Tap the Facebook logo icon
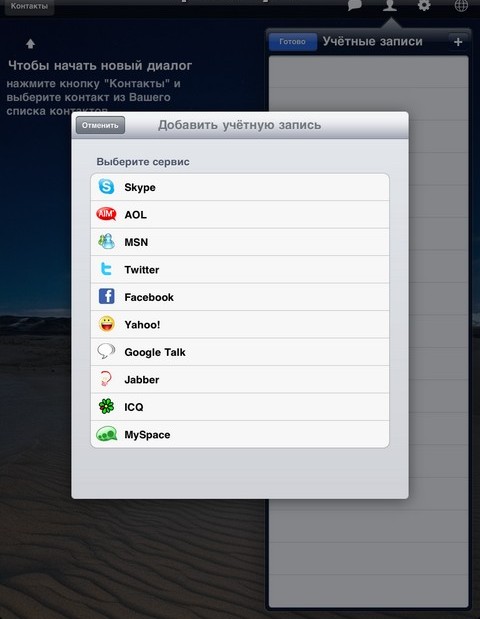Image resolution: width=480 pixels, height=619 pixels. pos(107,296)
